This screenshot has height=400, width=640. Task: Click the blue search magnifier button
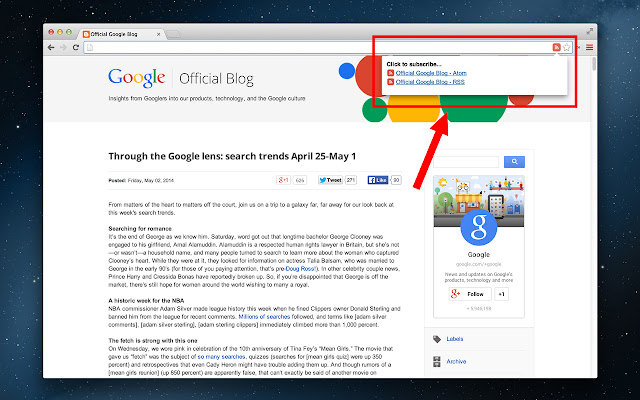[514, 162]
